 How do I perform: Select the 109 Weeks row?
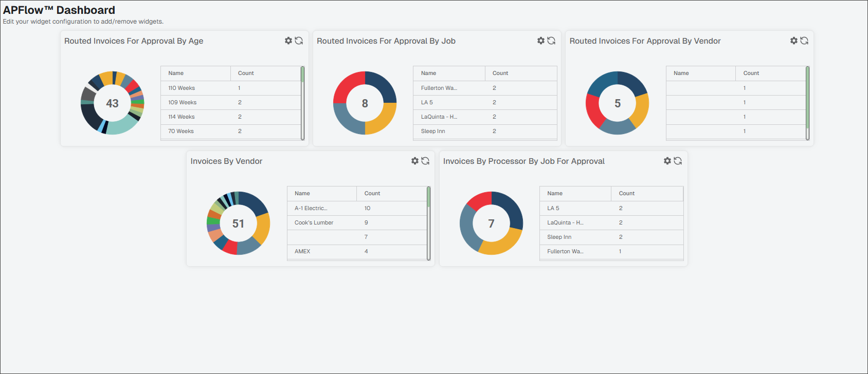pyautogui.click(x=230, y=102)
